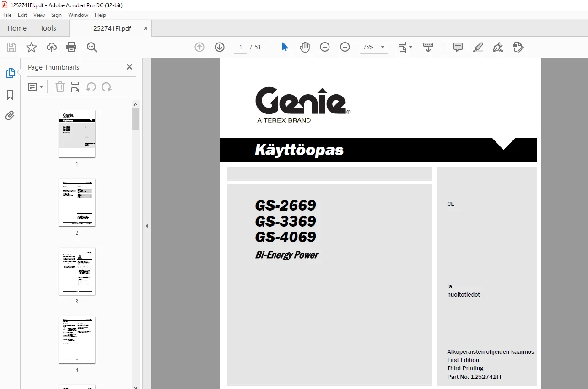This screenshot has width=588, height=389.
Task: Open the Find text magnifier tool
Action: tap(92, 47)
